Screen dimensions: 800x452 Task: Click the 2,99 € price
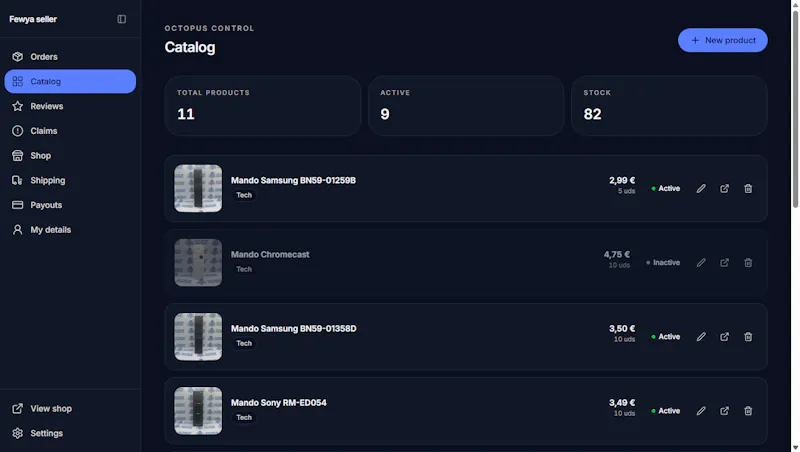click(622, 180)
